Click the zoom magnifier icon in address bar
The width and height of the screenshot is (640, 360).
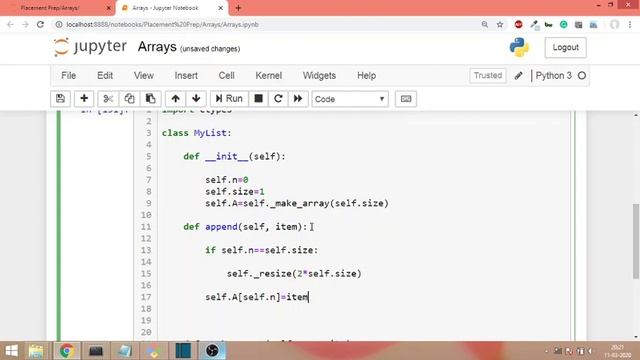[x=484, y=24]
